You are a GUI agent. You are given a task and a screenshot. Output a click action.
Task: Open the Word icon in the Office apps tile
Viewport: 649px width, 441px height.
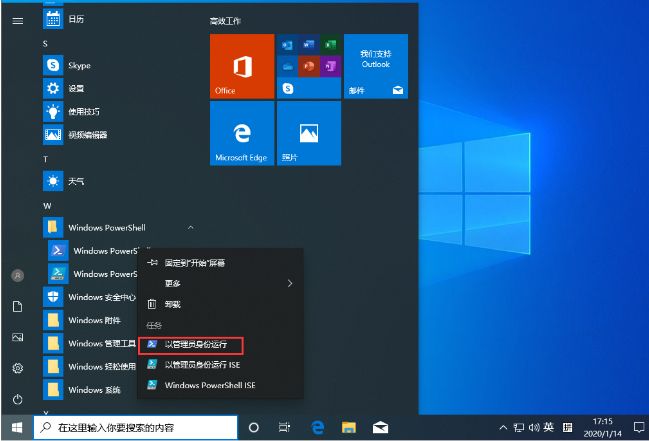(309, 45)
